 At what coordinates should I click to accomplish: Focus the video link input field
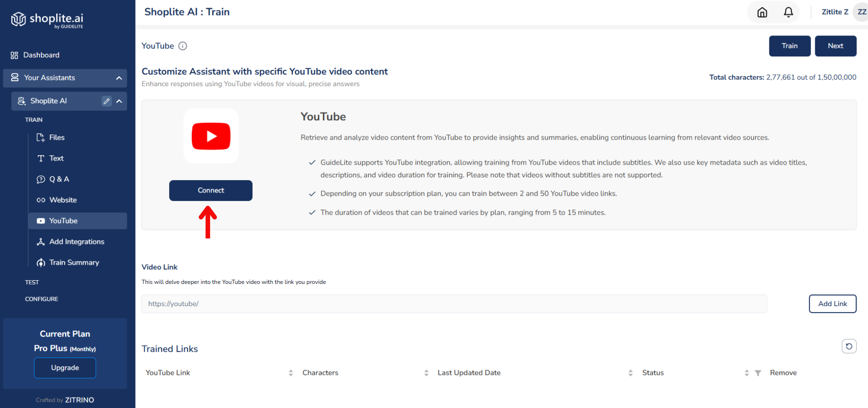pyautogui.click(x=454, y=304)
